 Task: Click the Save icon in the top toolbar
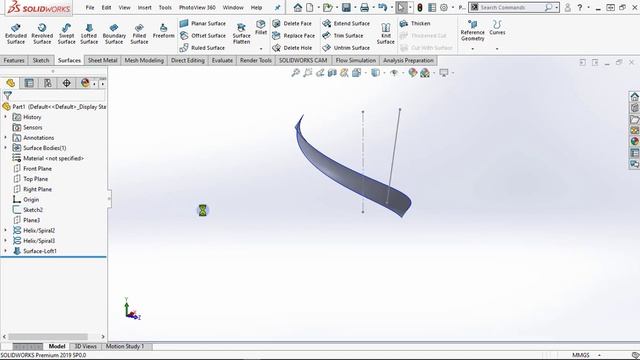click(x=346, y=7)
